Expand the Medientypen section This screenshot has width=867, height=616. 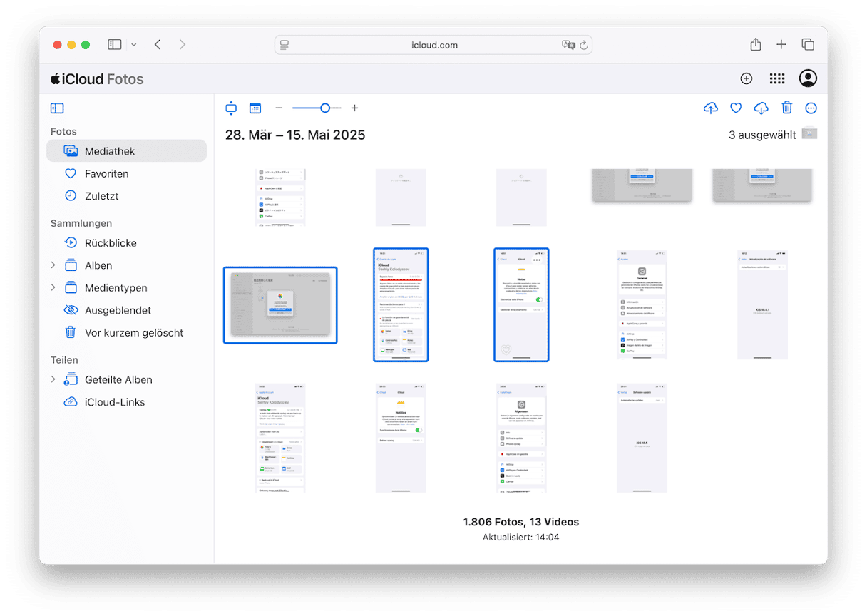pos(53,288)
